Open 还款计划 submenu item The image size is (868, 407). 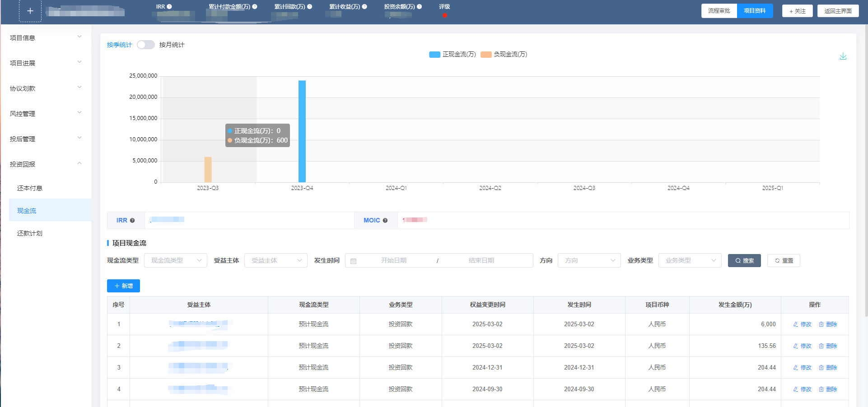(x=50, y=233)
